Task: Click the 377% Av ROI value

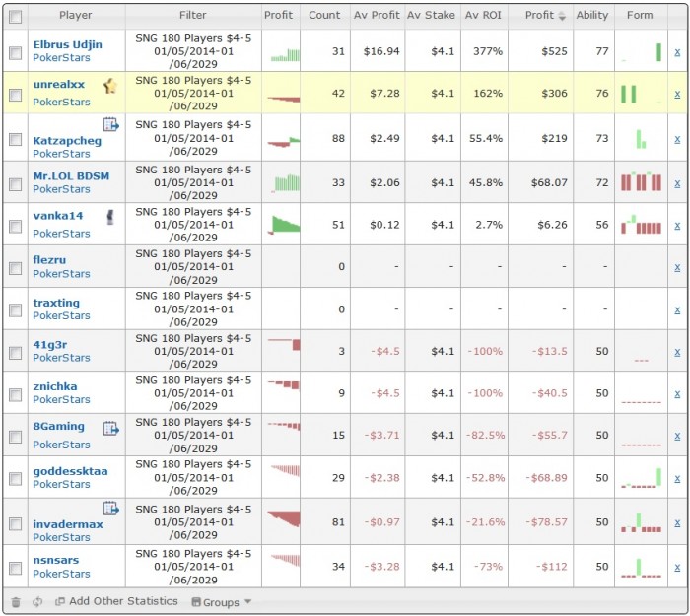Action: [x=488, y=51]
